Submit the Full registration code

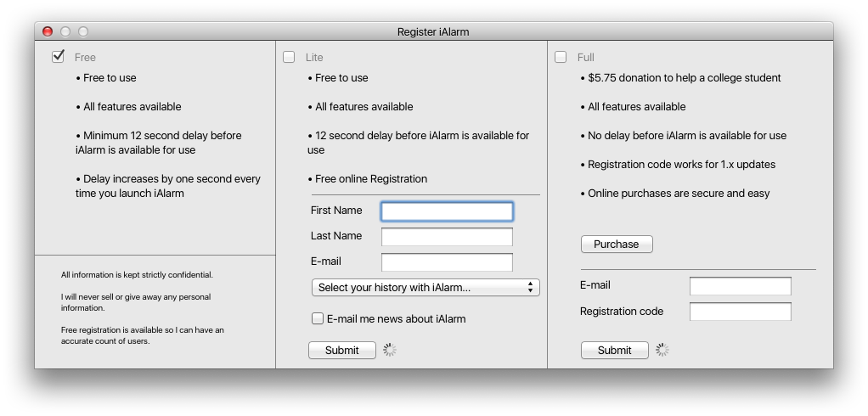(614, 351)
